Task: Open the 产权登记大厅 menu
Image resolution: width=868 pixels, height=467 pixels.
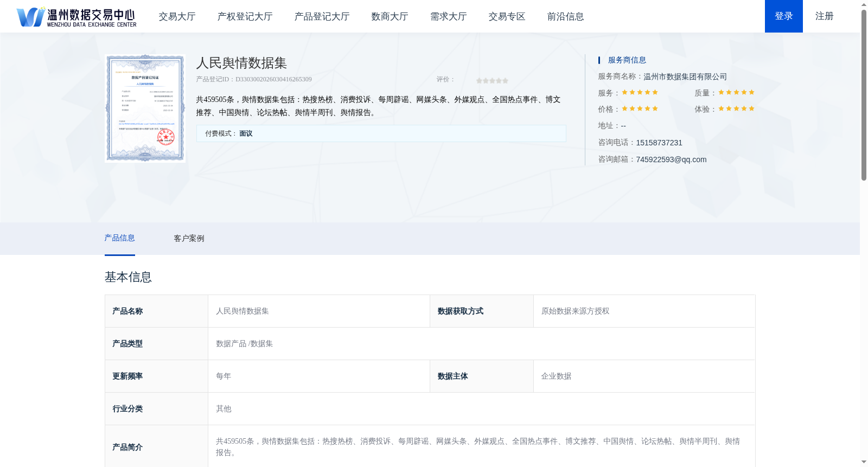Action: [x=245, y=17]
